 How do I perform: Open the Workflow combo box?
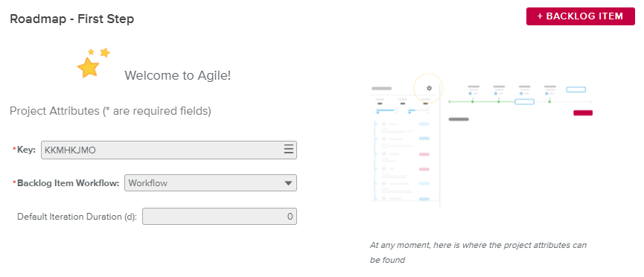[210, 183]
